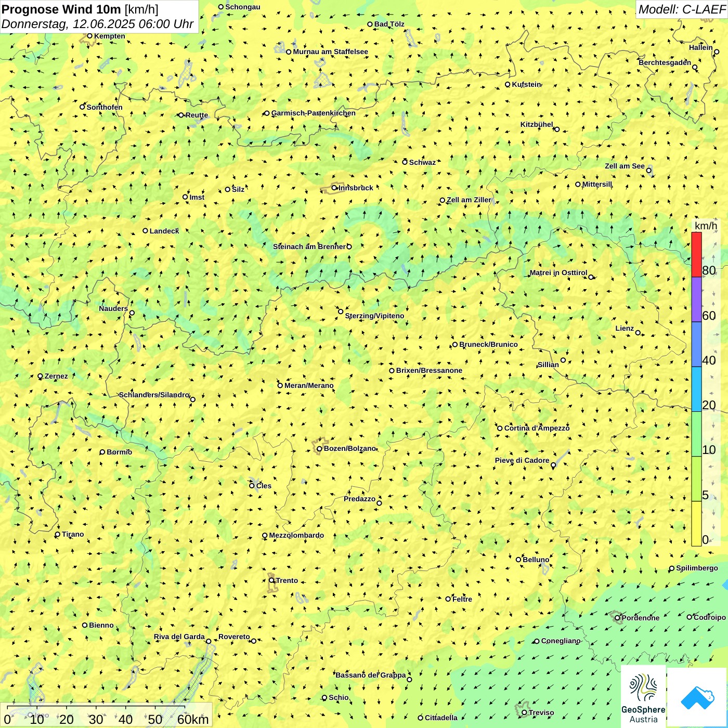The image size is (728, 728).
Task: Click the Bormio label
Action: coord(119,452)
